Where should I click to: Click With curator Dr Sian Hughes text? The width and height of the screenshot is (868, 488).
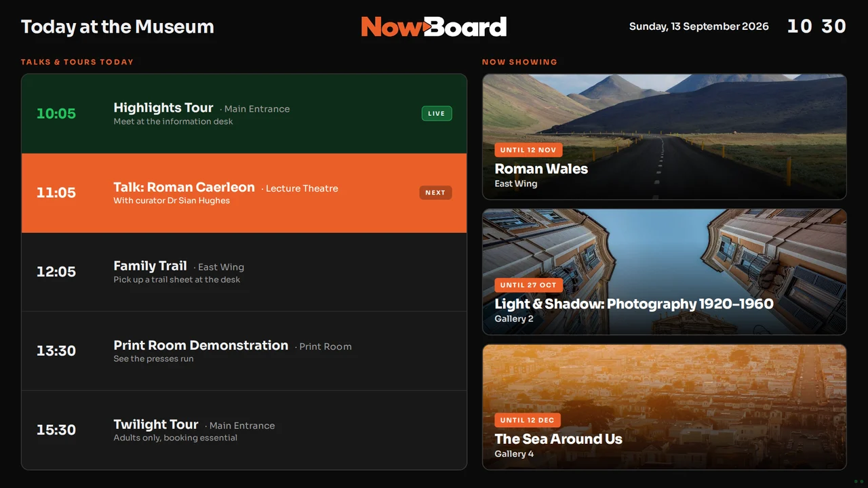pyautogui.click(x=172, y=201)
